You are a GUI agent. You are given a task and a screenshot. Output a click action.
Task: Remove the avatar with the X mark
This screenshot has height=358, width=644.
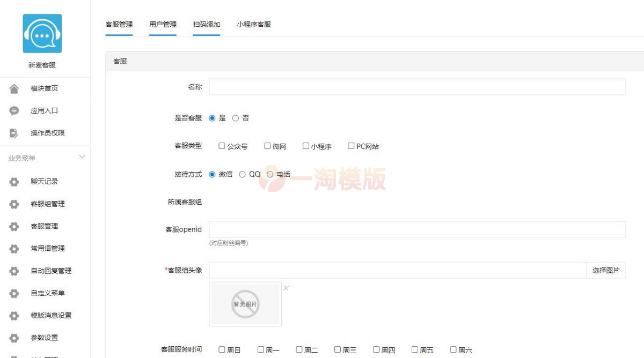[286, 288]
